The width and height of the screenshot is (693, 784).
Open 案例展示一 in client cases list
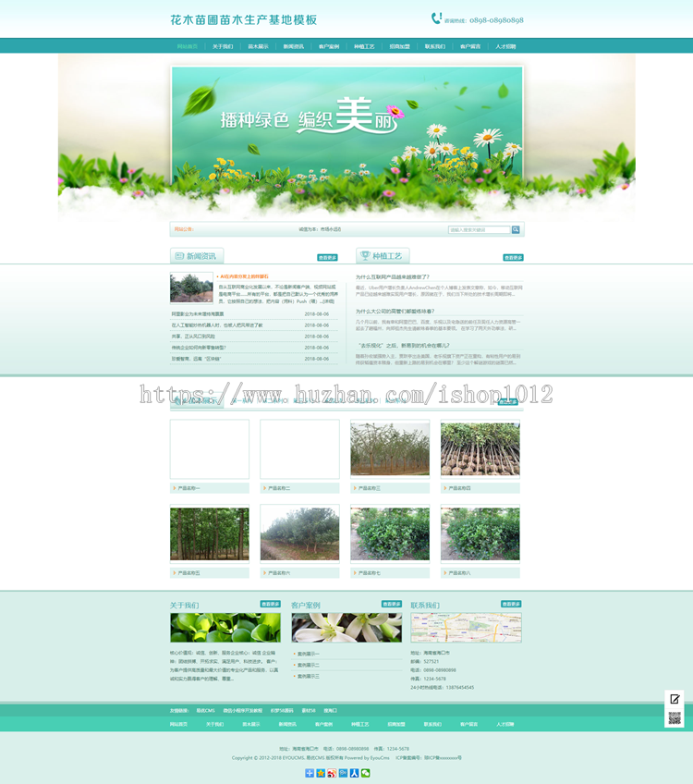pyautogui.click(x=309, y=654)
